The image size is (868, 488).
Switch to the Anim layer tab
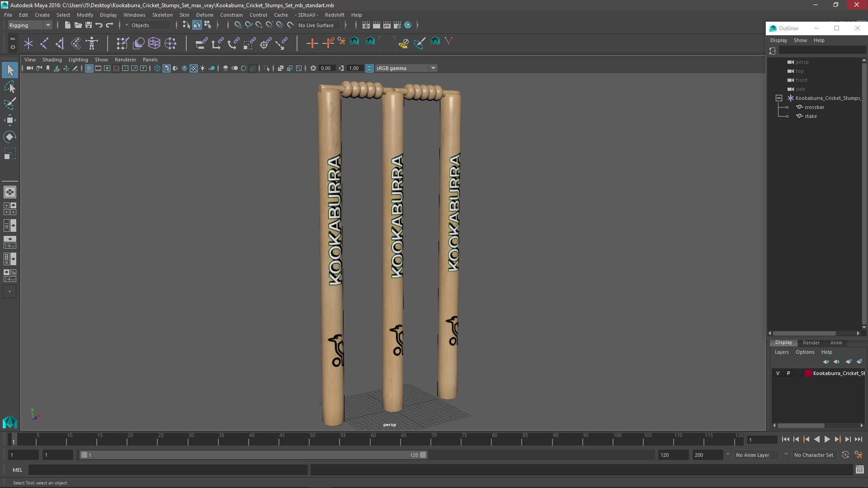pos(836,343)
